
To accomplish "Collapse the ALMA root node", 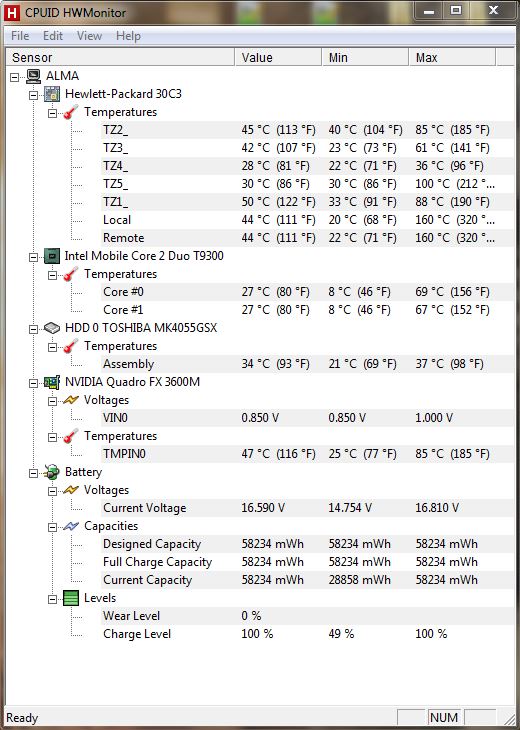I will point(14,77).
